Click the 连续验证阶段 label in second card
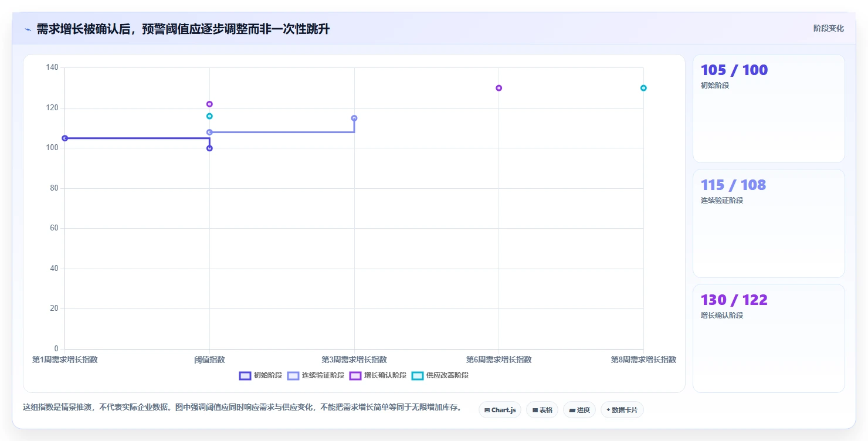The width and height of the screenshot is (868, 441). pyautogui.click(x=722, y=201)
